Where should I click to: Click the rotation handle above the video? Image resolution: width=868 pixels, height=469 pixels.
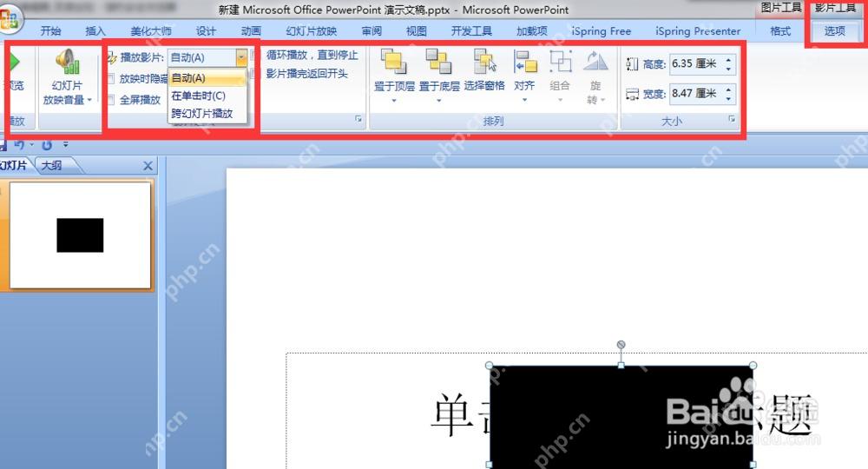[x=621, y=345]
